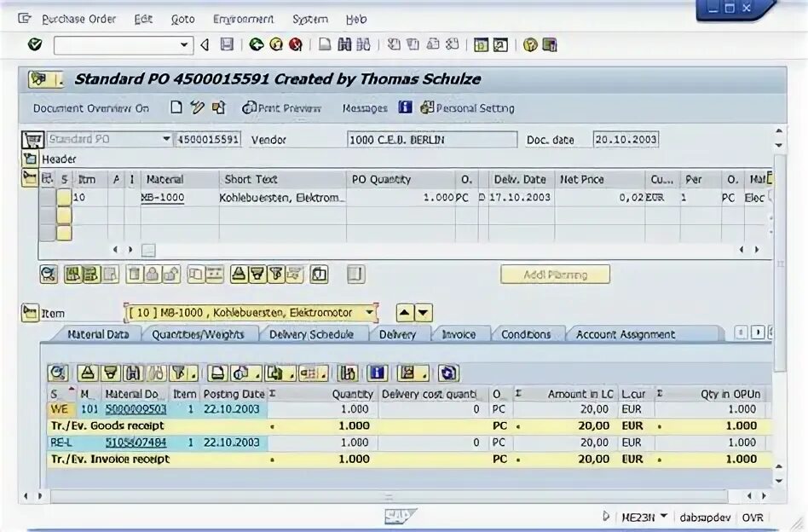
Task: Open the Goto menu
Action: [x=183, y=19]
